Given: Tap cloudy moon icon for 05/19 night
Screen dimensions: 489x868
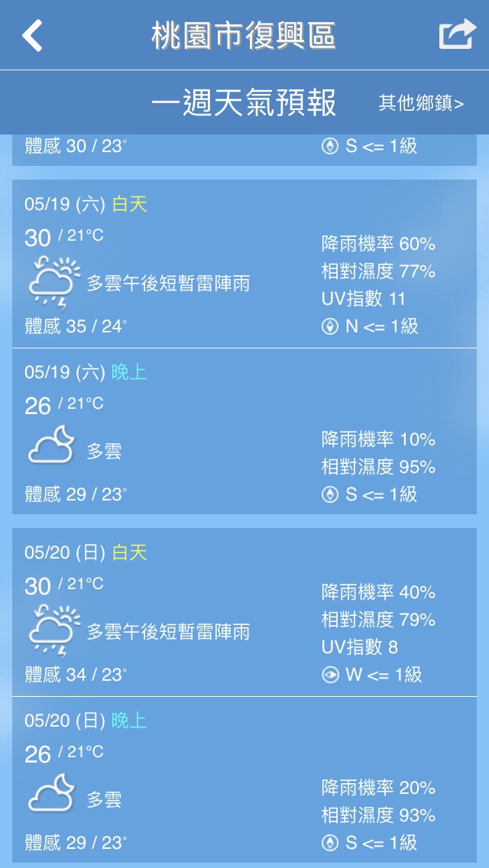Looking at the screenshot, I should click(52, 446).
